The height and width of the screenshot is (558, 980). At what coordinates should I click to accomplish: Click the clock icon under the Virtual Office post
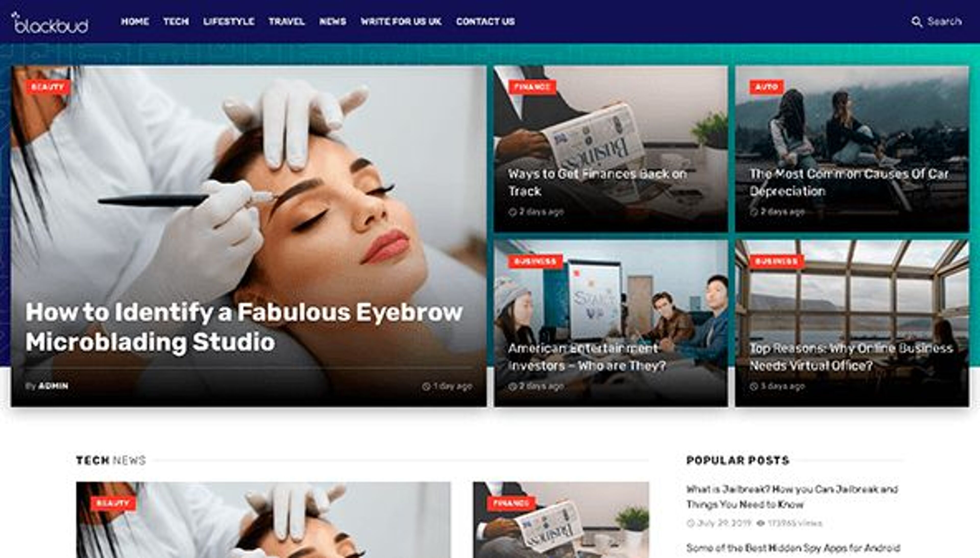(754, 386)
